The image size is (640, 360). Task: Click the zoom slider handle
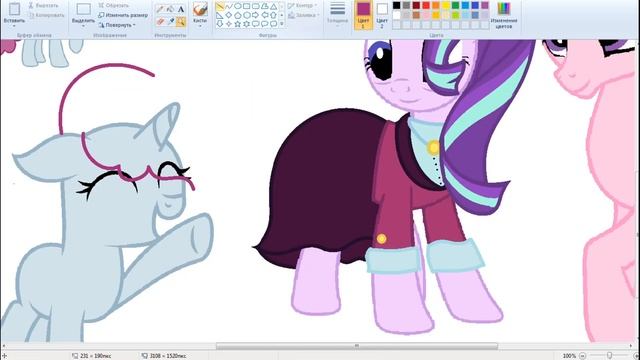tap(610, 356)
